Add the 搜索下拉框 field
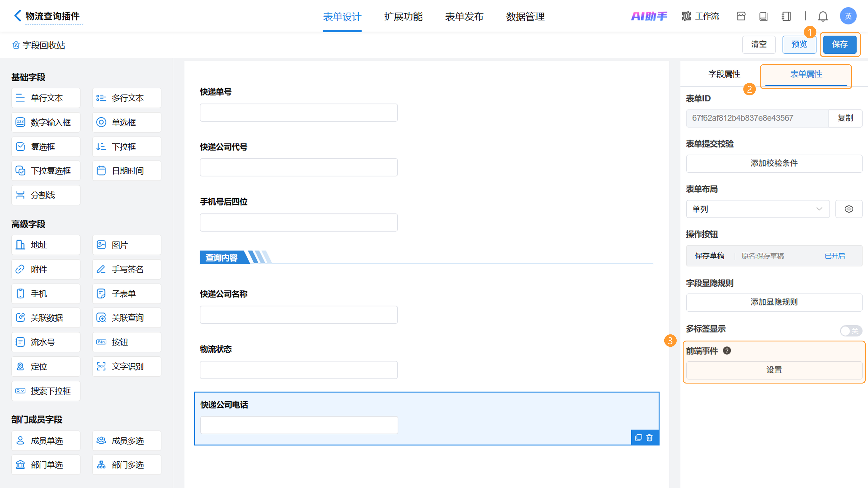This screenshot has height=488, width=868. (46, 391)
